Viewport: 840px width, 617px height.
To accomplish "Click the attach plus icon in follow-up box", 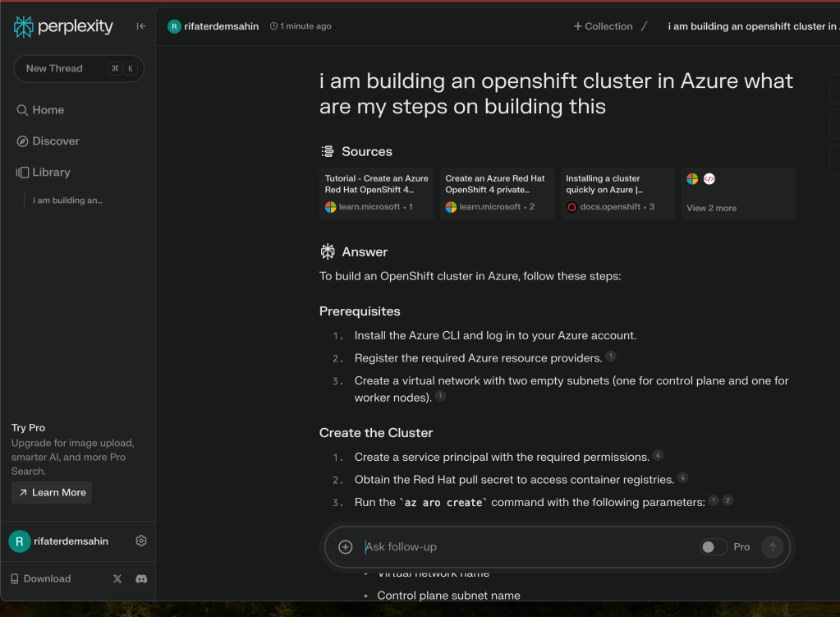I will pyautogui.click(x=346, y=547).
